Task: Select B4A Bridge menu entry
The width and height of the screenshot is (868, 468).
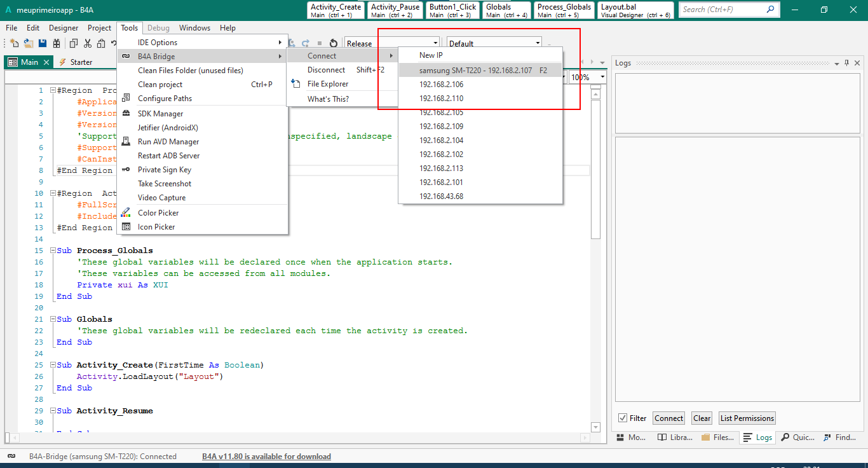Action: coord(203,57)
